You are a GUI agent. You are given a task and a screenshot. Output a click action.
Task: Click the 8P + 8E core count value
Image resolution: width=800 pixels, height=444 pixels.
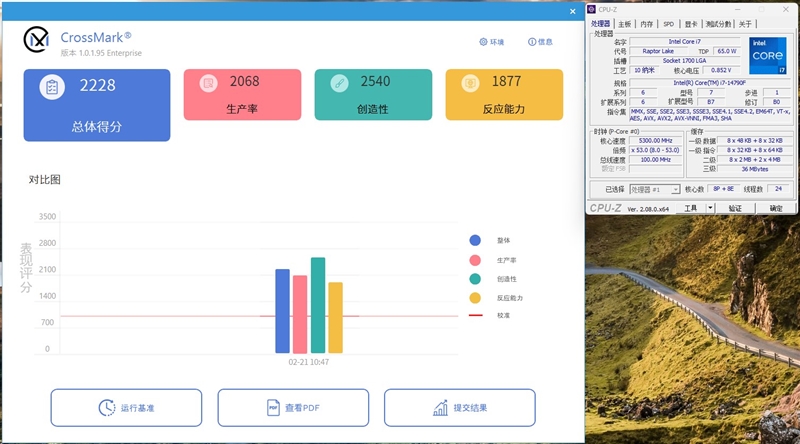tap(723, 189)
